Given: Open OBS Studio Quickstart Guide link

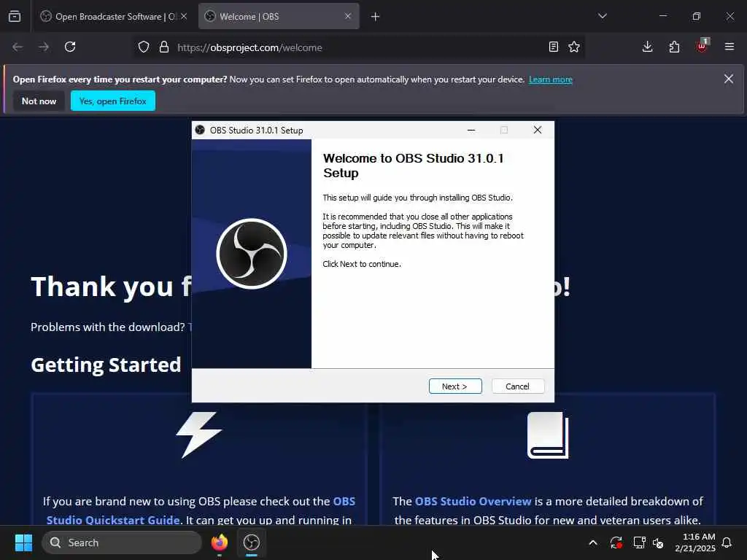Looking at the screenshot, I should click(201, 510).
